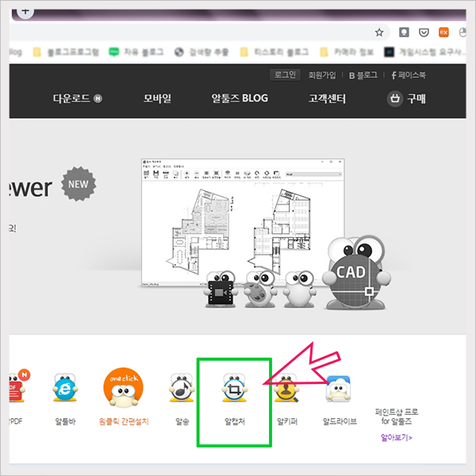
Task: Follow the 알아보기> link
Action: [x=396, y=437]
